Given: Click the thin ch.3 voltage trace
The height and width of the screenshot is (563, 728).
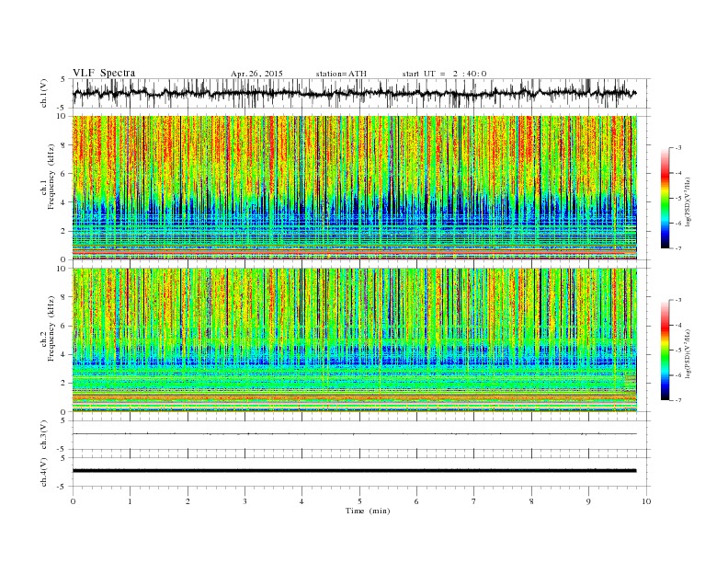Looking at the screenshot, I should point(355,434).
